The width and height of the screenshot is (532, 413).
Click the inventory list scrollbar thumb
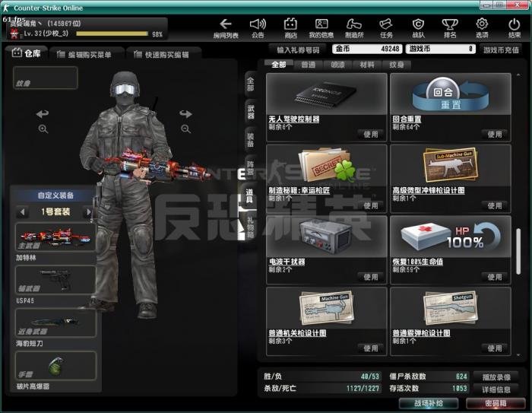(x=518, y=251)
